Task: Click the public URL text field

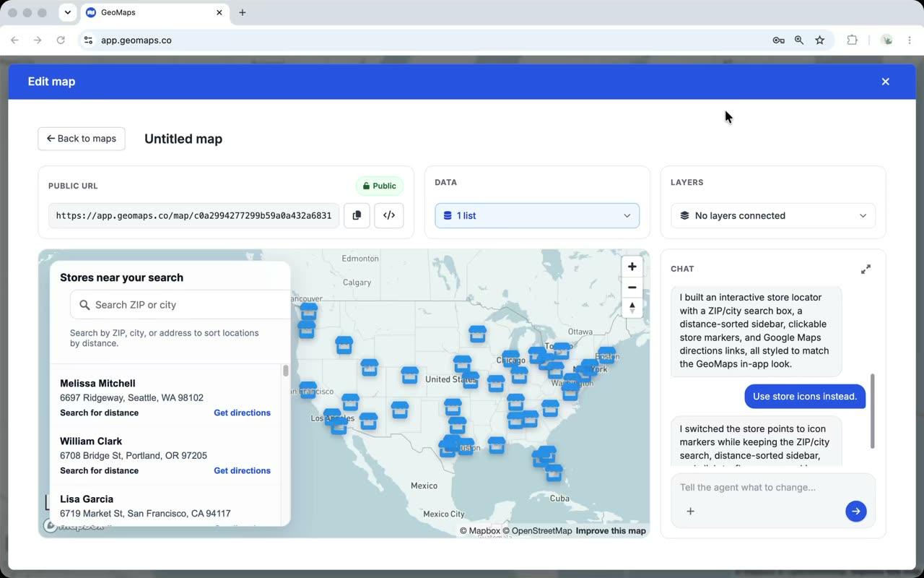Action: point(193,215)
